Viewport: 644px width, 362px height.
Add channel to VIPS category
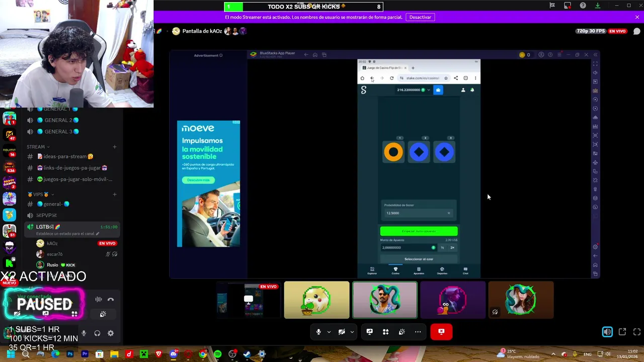click(x=115, y=195)
